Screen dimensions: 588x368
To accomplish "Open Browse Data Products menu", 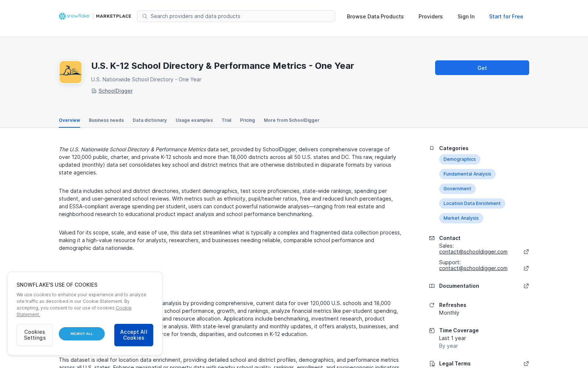I will [x=375, y=17].
